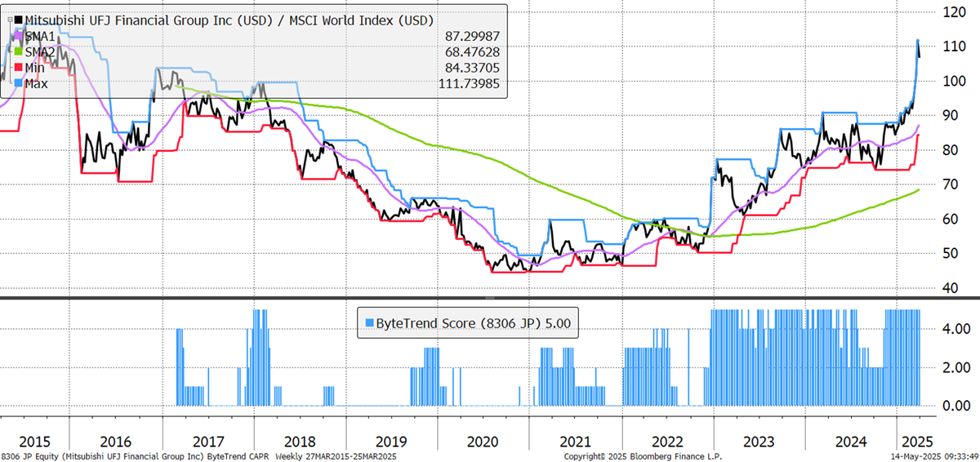
Task: Click the purple SMA1 color swatch
Action: pos(19,37)
